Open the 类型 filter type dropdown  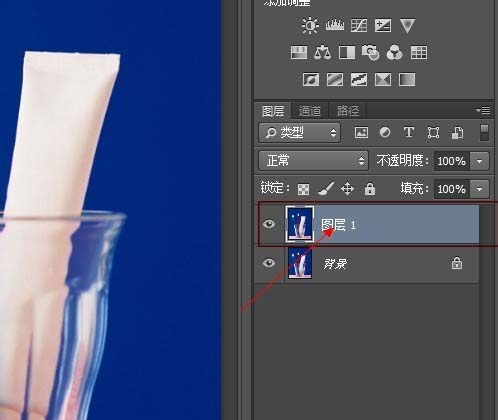click(x=299, y=133)
